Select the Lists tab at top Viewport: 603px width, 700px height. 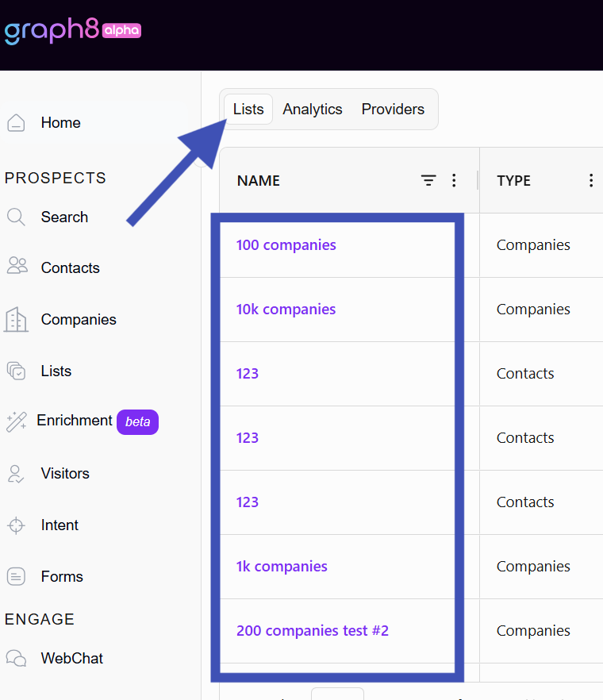tap(248, 110)
